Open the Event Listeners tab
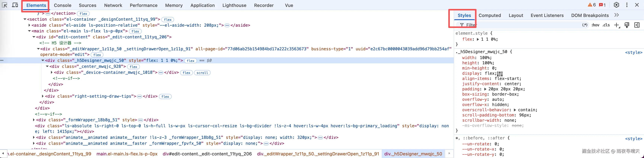Screen dimensions: 644x158 (547, 15)
